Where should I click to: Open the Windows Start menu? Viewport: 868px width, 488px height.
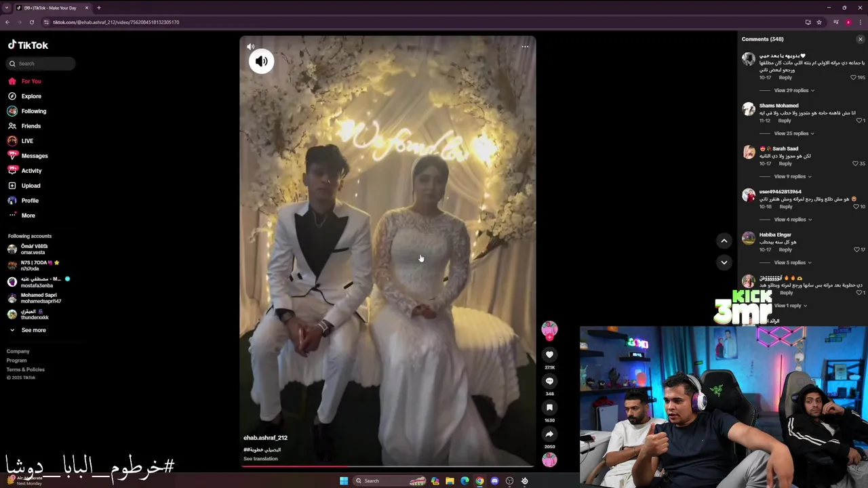[x=343, y=481]
